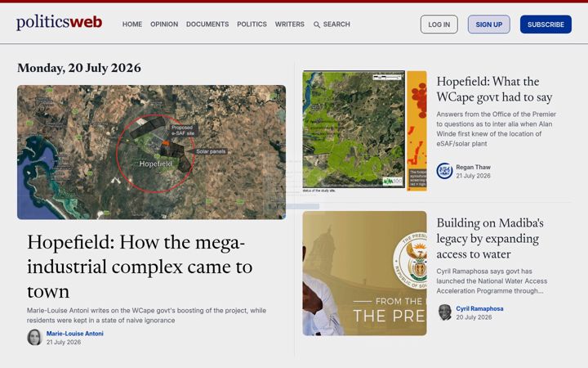Open the OPINION section
588x368 pixels.
164,24
